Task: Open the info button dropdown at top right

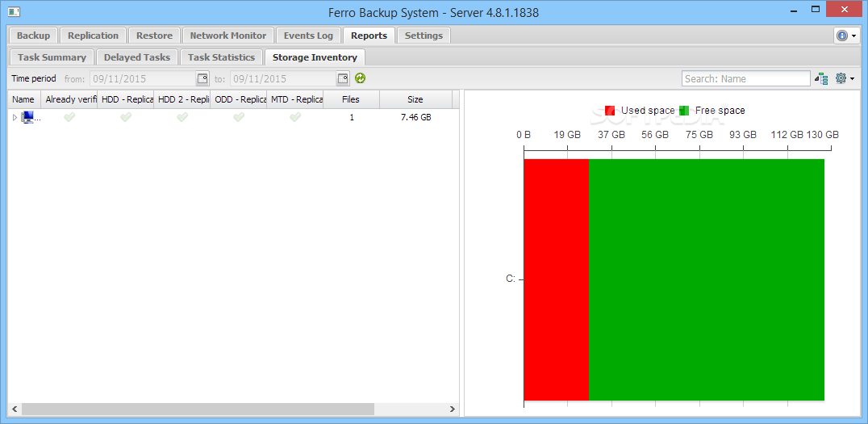Action: [847, 36]
